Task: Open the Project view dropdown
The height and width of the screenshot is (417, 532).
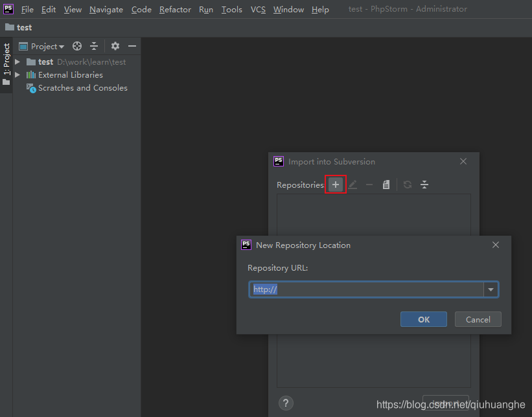Action: pos(41,47)
